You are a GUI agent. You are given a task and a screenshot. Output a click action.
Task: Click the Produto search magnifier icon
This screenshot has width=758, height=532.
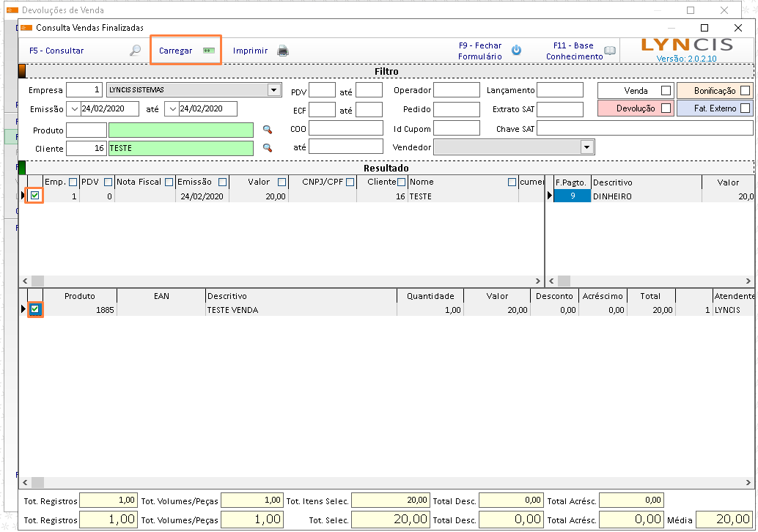(268, 130)
